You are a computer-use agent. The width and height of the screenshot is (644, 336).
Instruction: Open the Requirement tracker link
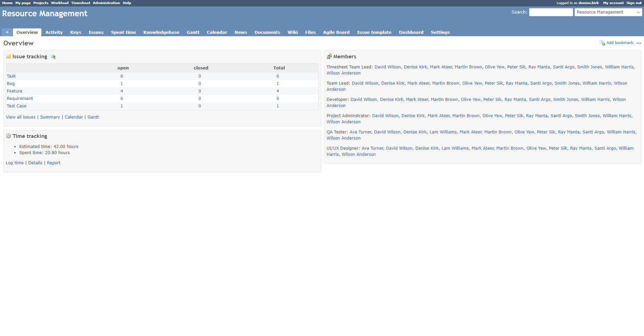point(20,99)
